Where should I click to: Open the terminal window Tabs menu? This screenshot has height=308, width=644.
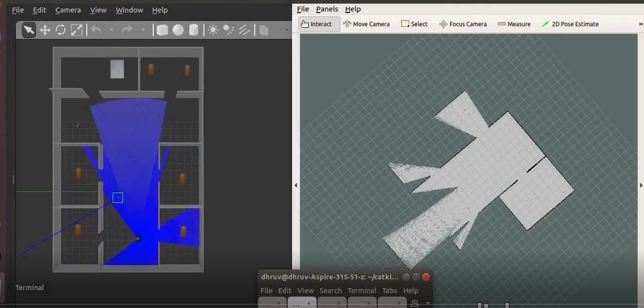[x=390, y=290]
